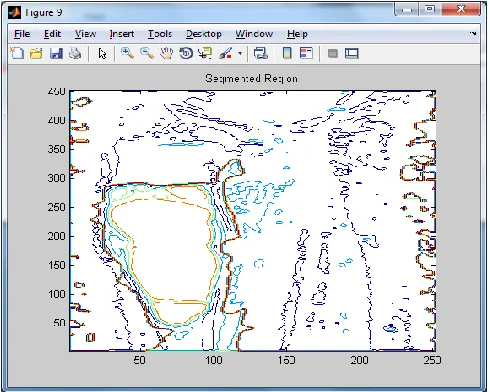Click the Hide Plot Tools icon

tap(333, 53)
